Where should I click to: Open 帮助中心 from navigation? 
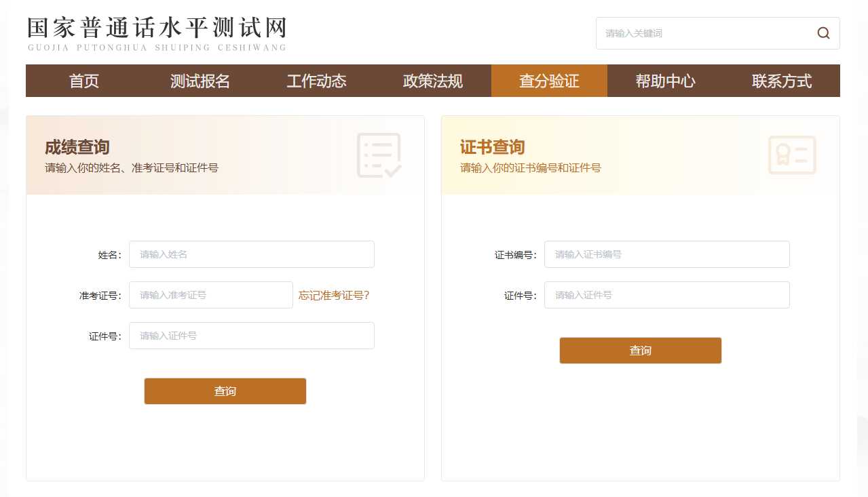coord(666,81)
